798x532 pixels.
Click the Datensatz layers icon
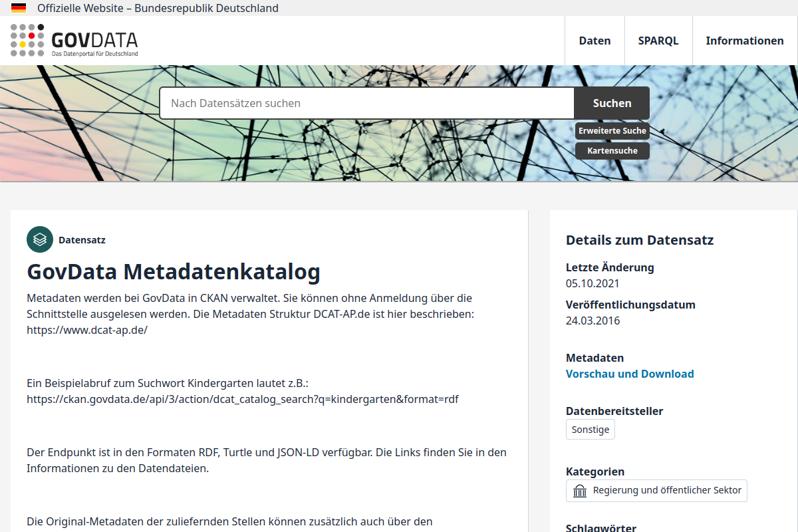(x=40, y=239)
